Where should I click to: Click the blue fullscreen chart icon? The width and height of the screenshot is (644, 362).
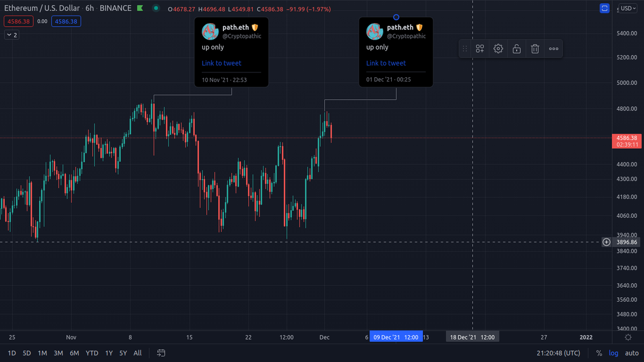click(x=605, y=8)
